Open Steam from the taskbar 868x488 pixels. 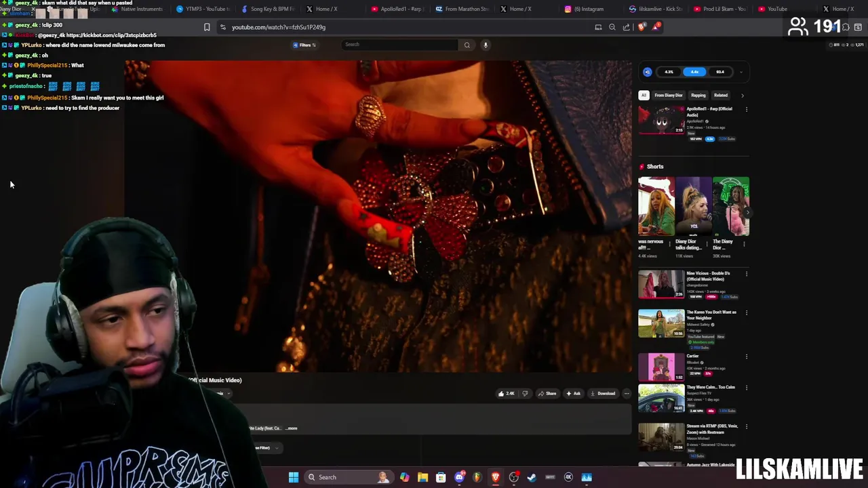click(x=532, y=477)
